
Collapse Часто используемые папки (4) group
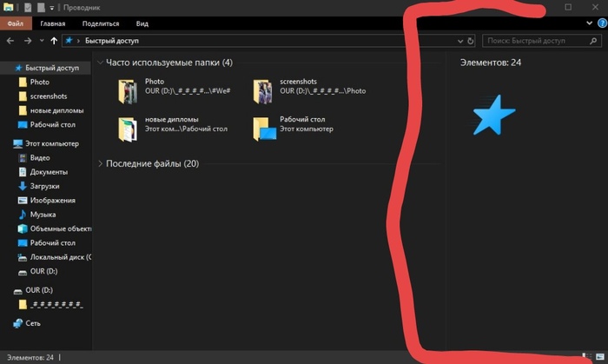(x=100, y=63)
